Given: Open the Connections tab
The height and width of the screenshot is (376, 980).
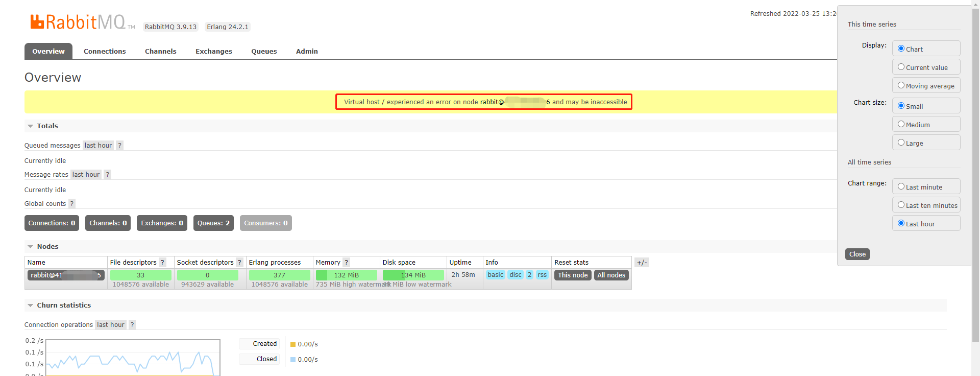Looking at the screenshot, I should pyautogui.click(x=105, y=51).
